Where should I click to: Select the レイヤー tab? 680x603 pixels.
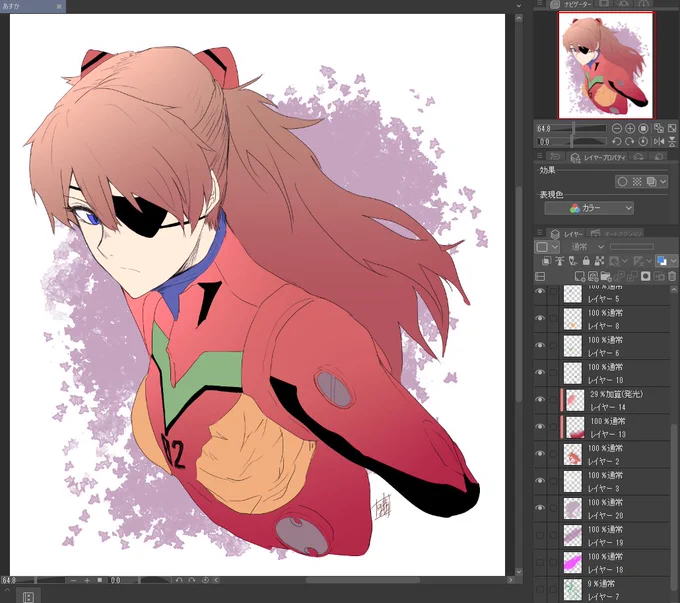[567, 234]
